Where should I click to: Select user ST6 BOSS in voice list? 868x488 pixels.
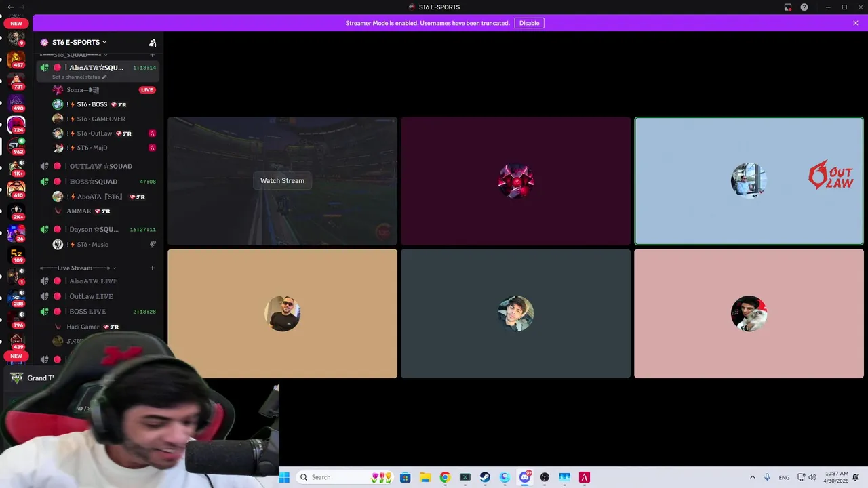(x=103, y=104)
